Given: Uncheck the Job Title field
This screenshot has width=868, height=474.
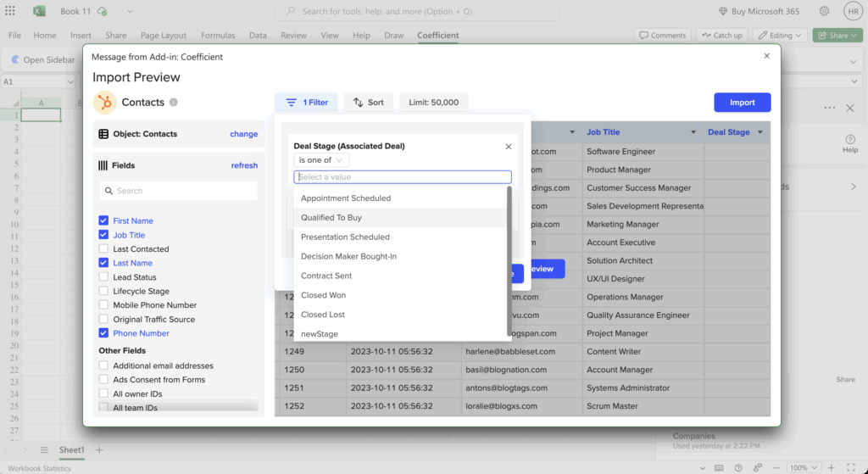Looking at the screenshot, I should coord(103,235).
